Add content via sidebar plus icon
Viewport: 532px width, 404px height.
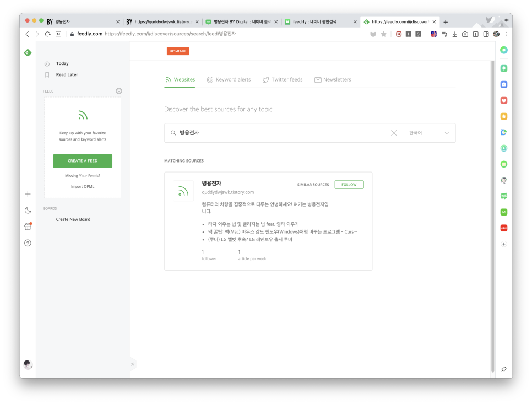click(x=28, y=194)
